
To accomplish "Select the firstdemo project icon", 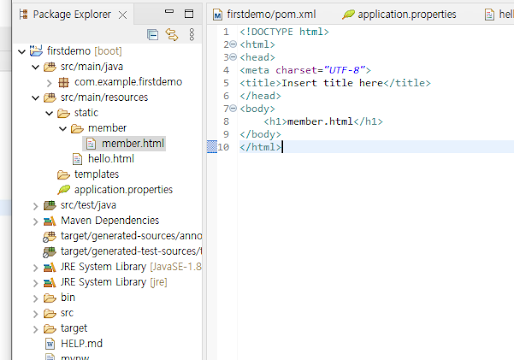I will pyautogui.click(x=36, y=51).
